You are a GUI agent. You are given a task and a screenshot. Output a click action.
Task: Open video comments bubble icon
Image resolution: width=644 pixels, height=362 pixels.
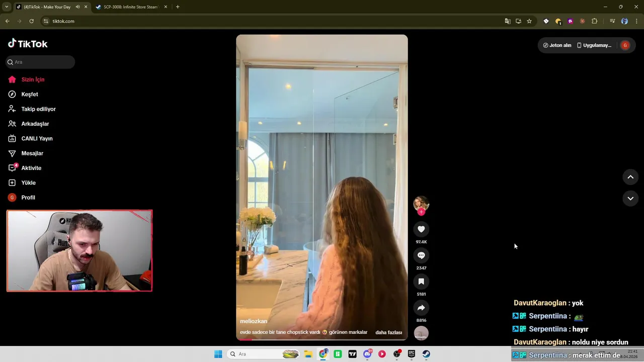click(x=421, y=255)
